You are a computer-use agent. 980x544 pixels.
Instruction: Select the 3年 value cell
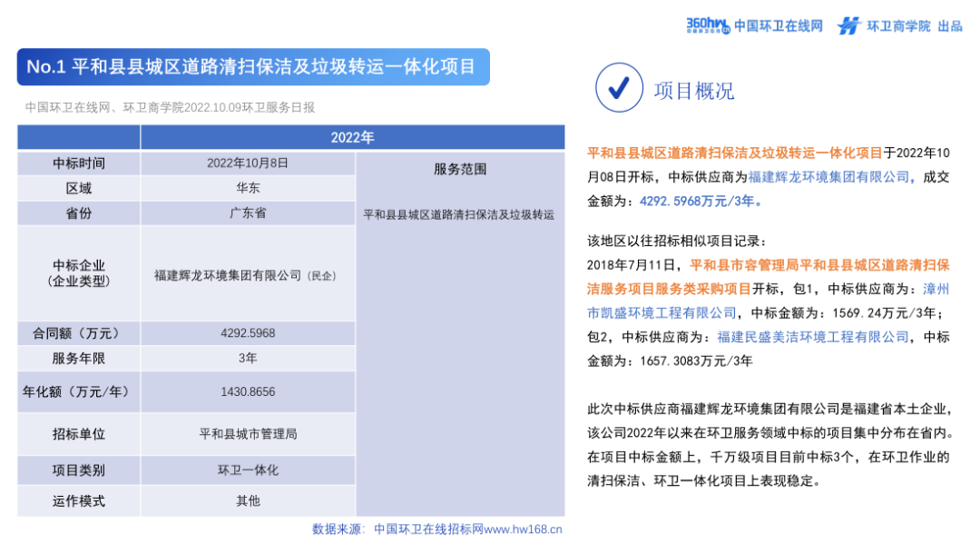pyautogui.click(x=248, y=359)
